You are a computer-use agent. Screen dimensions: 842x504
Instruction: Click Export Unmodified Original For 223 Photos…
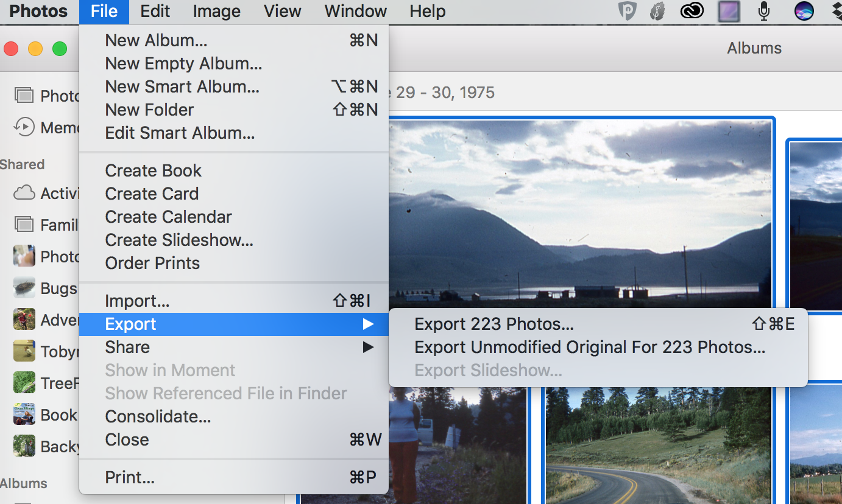[x=598, y=348]
